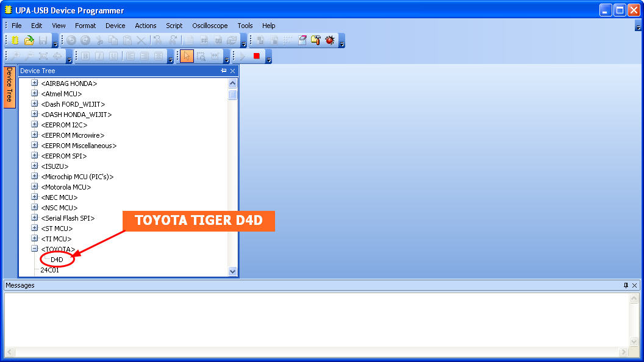Expand the <EEPROM I2C> node
The image size is (644, 362).
[x=35, y=124]
